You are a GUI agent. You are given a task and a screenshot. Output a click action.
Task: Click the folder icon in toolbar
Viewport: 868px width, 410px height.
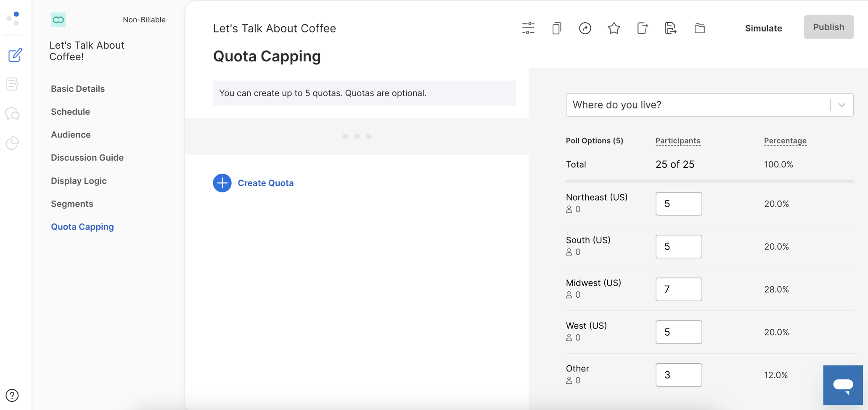(x=699, y=28)
